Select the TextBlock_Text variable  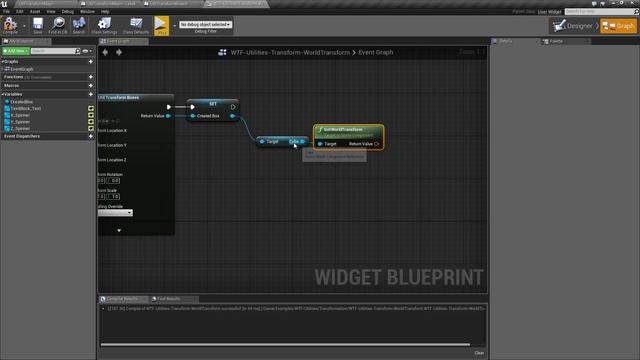coord(25,109)
